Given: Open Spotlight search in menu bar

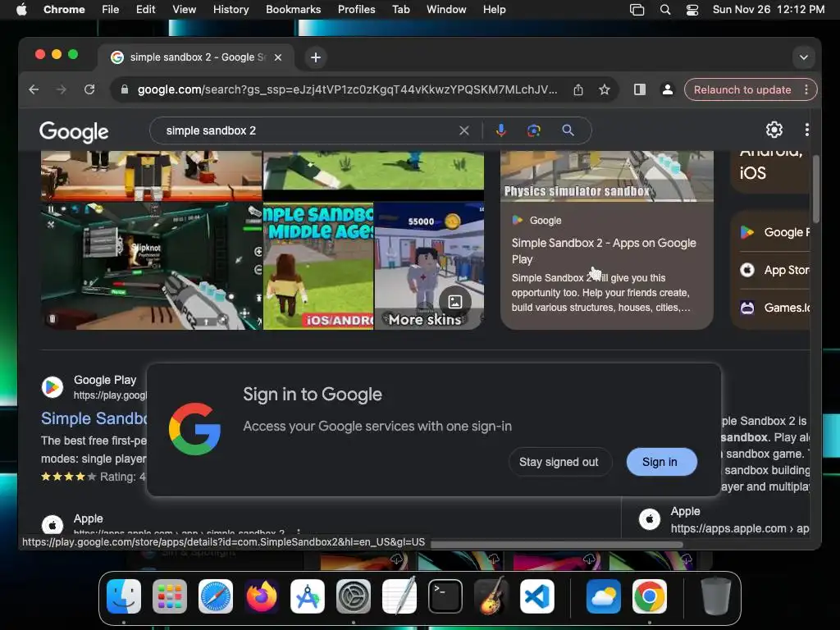Looking at the screenshot, I should [664, 10].
